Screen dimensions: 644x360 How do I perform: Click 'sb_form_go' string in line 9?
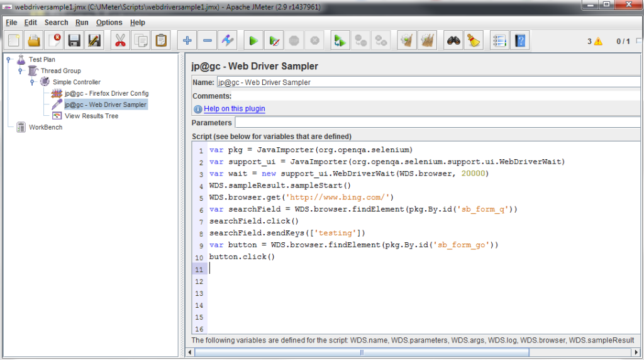[462, 245]
